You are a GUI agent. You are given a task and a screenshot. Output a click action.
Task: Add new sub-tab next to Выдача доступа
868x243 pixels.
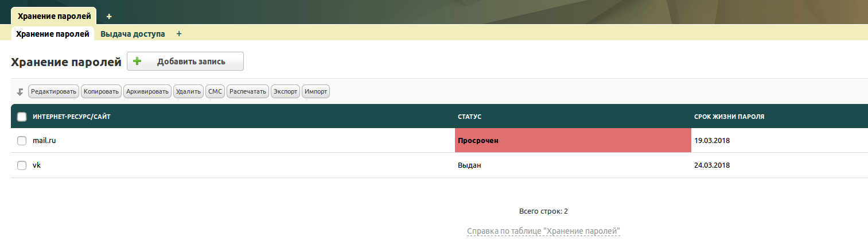[179, 34]
